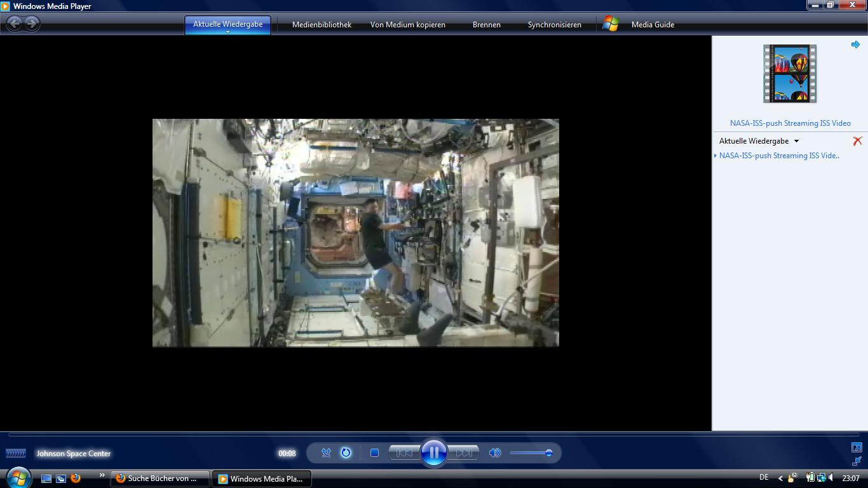Click the seek bar above the playback controls
868x488 pixels.
[x=434, y=435]
